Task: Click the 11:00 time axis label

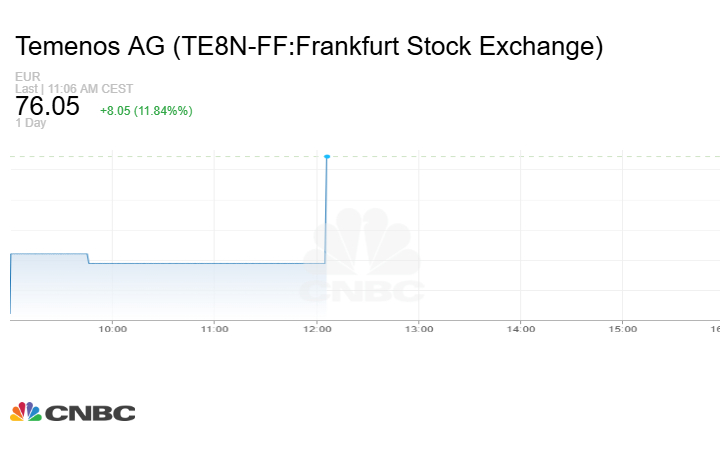Action: pyautogui.click(x=214, y=328)
